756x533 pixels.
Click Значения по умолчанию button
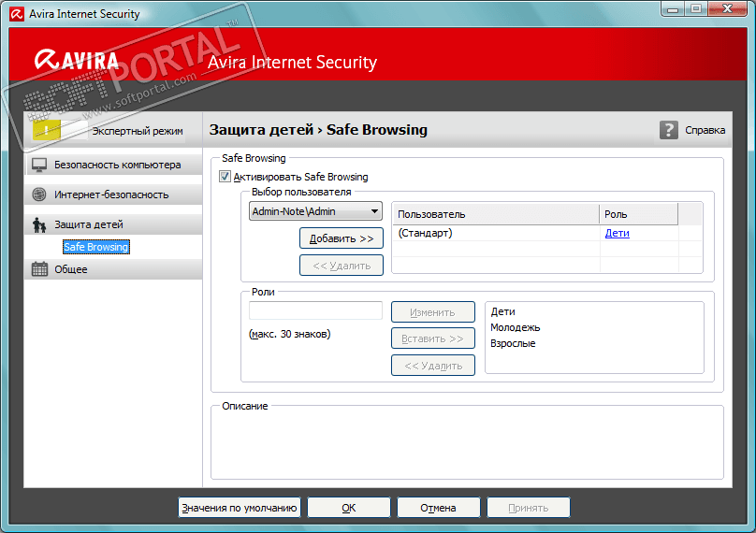click(240, 508)
